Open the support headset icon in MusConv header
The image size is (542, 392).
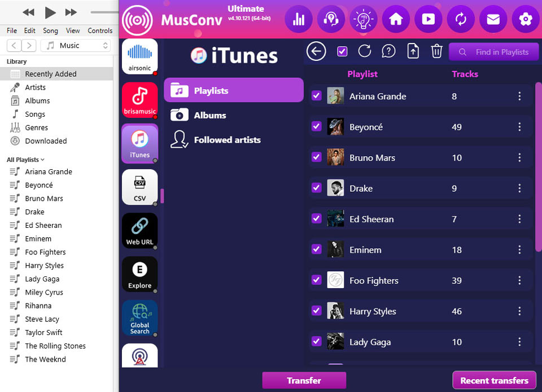coord(331,19)
